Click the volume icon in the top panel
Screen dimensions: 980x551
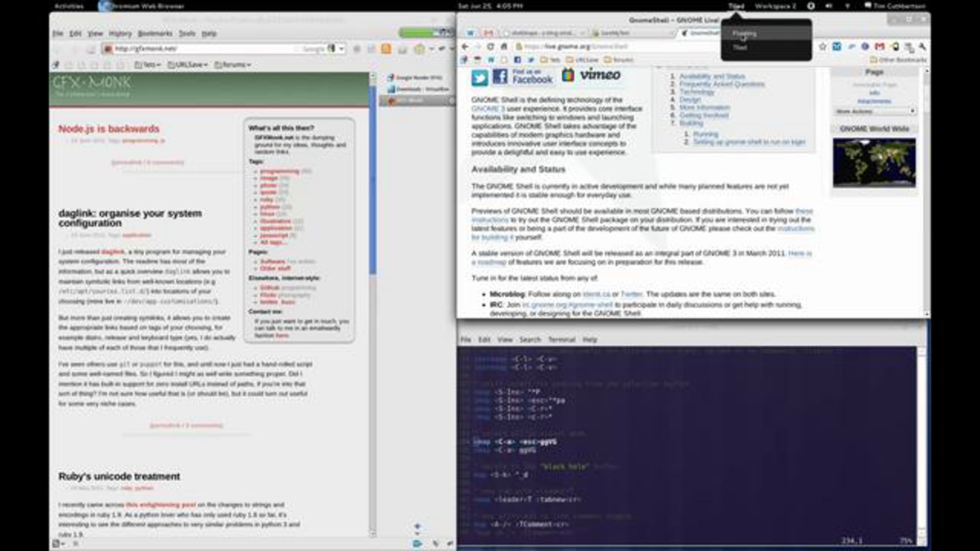click(829, 6)
